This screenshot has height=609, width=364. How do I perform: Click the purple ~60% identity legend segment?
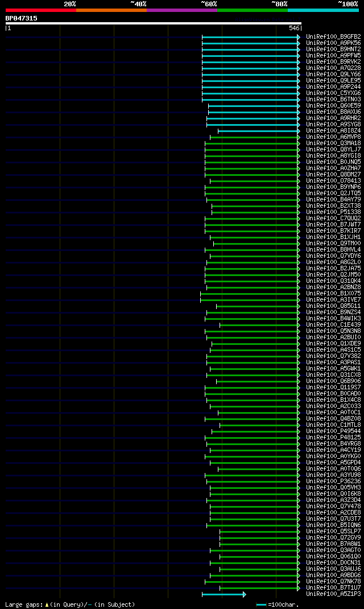(x=182, y=10)
